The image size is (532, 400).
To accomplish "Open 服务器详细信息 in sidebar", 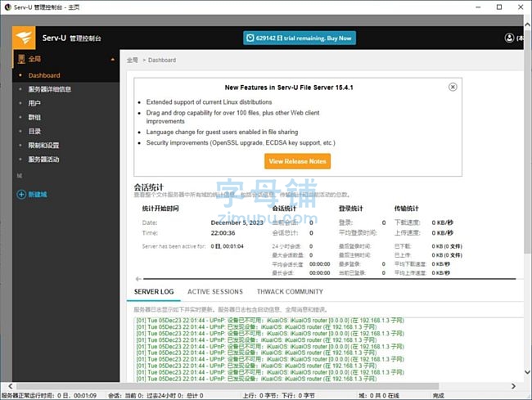I will [50, 89].
